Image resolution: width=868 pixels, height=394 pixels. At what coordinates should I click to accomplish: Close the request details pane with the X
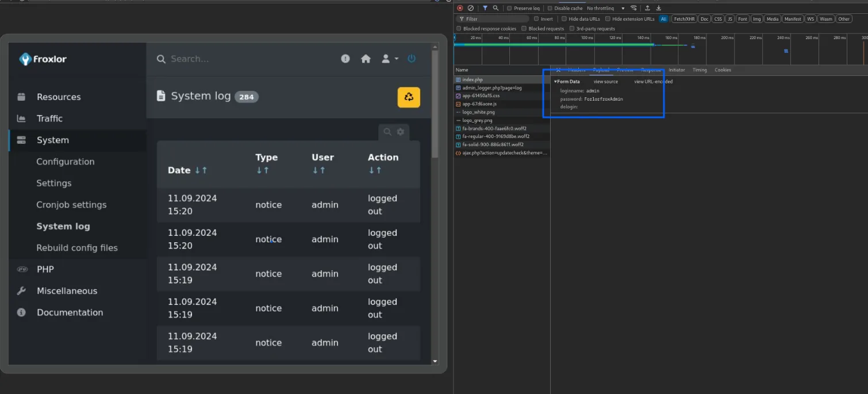558,70
